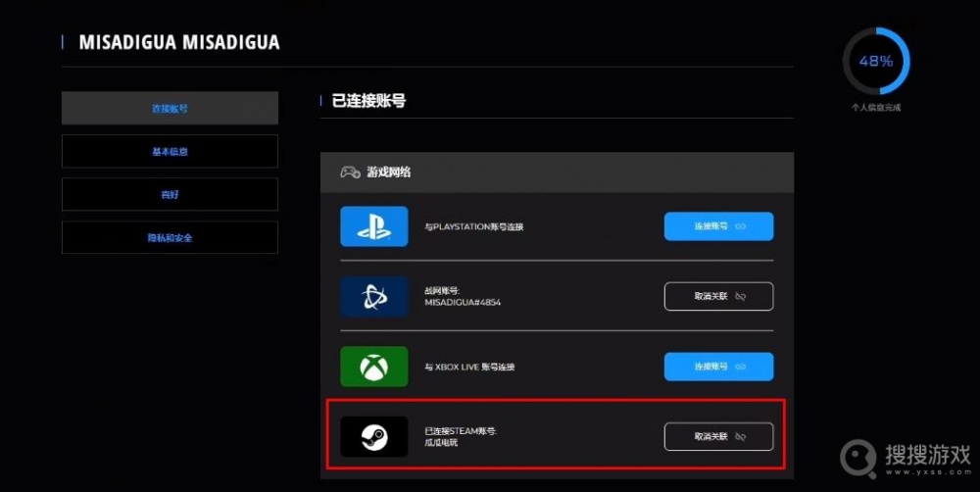Click the 48% profile completion ring

point(875,62)
